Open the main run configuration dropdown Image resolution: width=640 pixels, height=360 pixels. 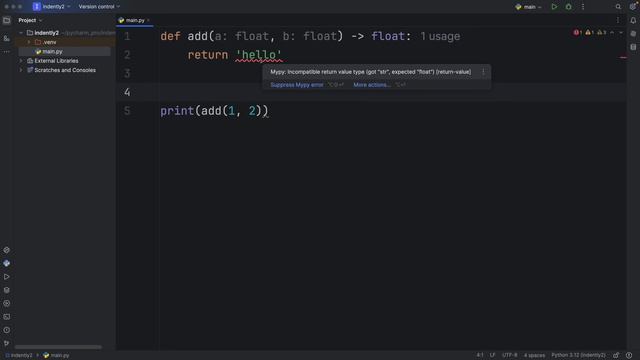[x=529, y=7]
